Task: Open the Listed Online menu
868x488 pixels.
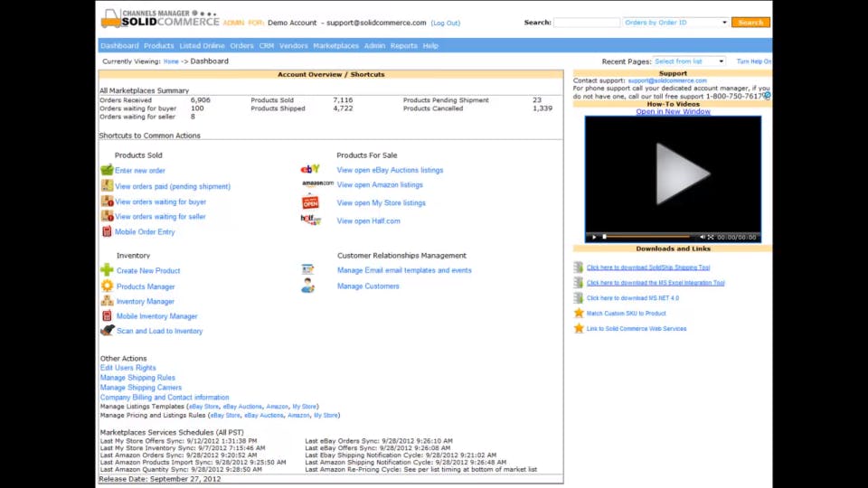Action: [x=202, y=46]
